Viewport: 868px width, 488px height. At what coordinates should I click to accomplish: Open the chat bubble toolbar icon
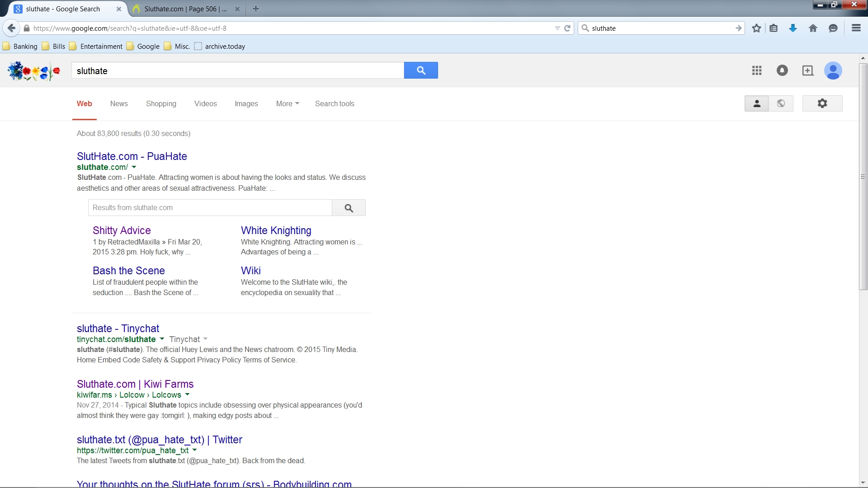(833, 28)
